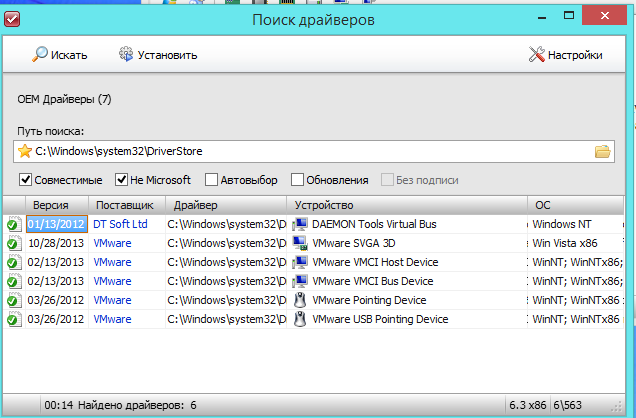Click the ОС column header
Screen dimensions: 636x418
[575, 204]
